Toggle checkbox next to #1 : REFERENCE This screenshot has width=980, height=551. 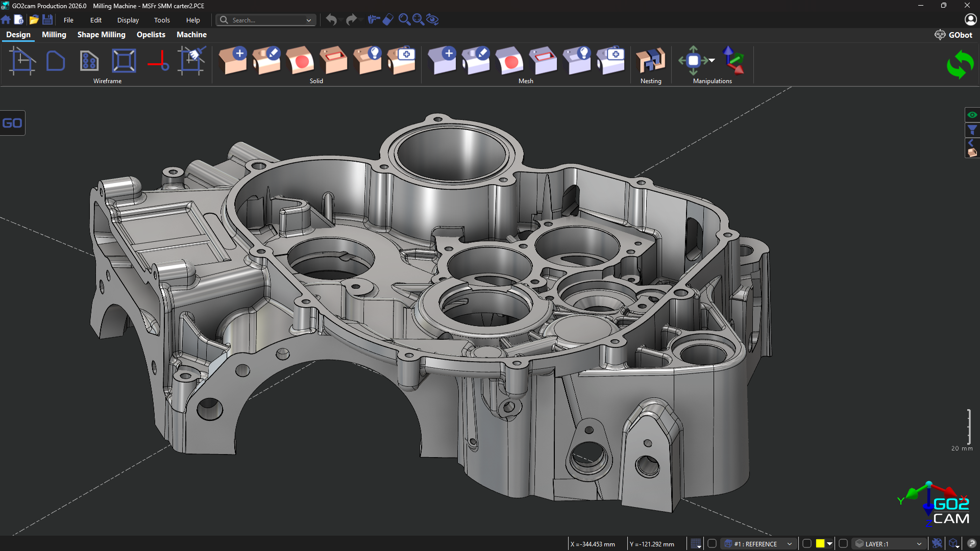coord(712,544)
